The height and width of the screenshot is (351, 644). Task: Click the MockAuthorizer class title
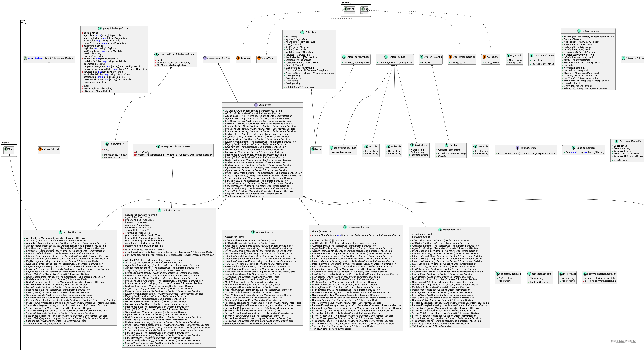pyautogui.click(x=72, y=232)
